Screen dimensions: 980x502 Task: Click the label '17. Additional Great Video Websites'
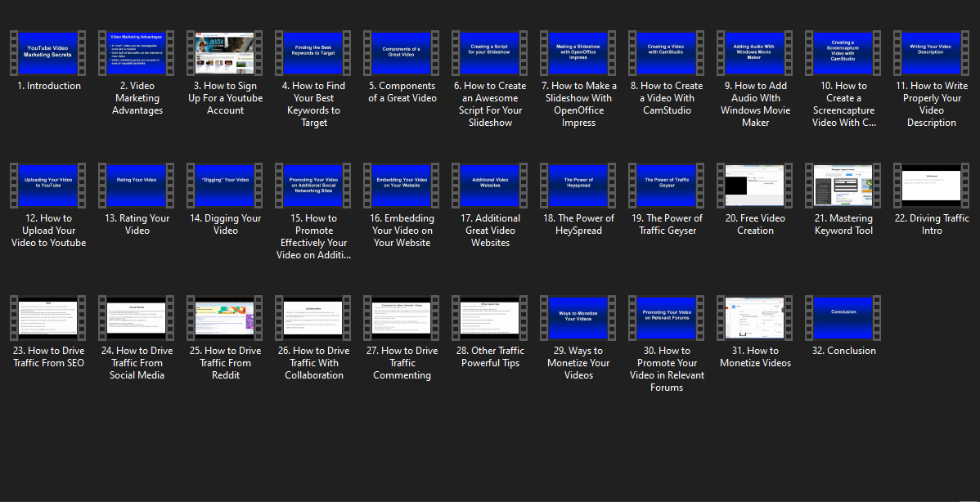pyautogui.click(x=491, y=231)
